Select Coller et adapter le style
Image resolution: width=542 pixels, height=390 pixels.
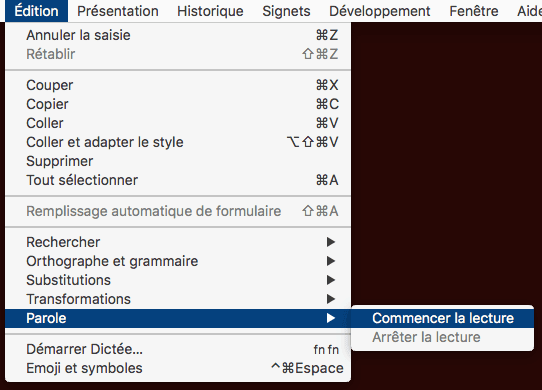(x=178, y=142)
